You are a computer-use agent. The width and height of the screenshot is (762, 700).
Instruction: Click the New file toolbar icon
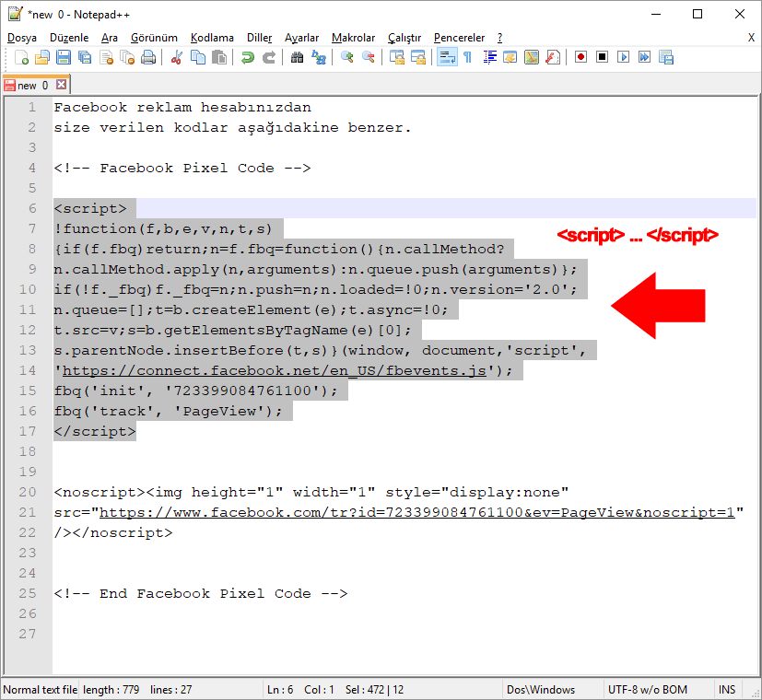pos(22,57)
